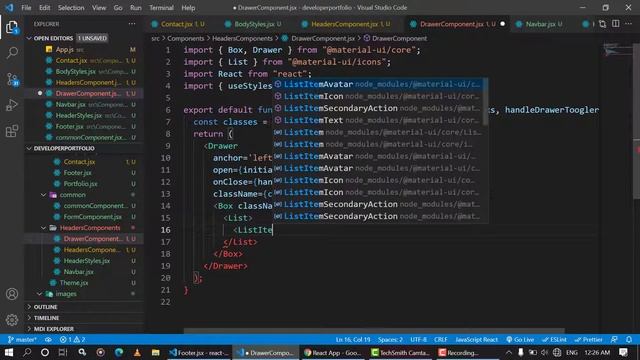Select ListItemAvatar suggestion at top of list
Viewport: 640px width, 360px height.
pyautogui.click(x=378, y=84)
